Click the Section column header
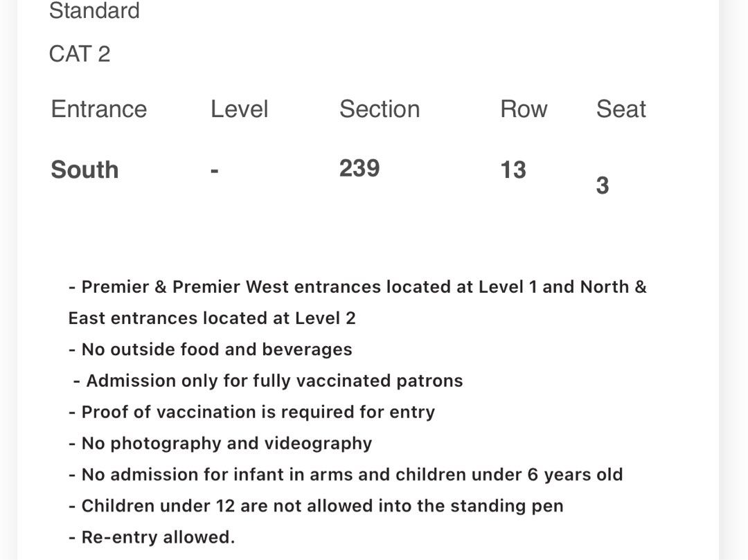Screen dimensions: 748x560 click(x=380, y=109)
